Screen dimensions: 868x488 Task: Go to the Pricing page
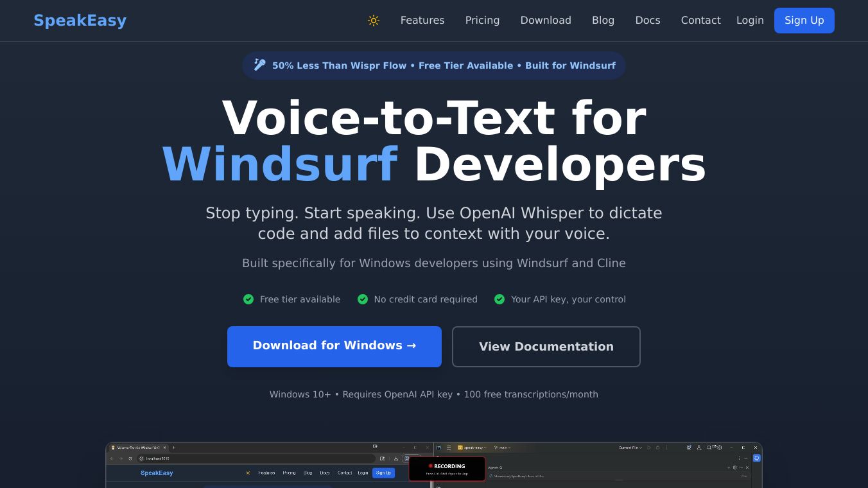482,21
